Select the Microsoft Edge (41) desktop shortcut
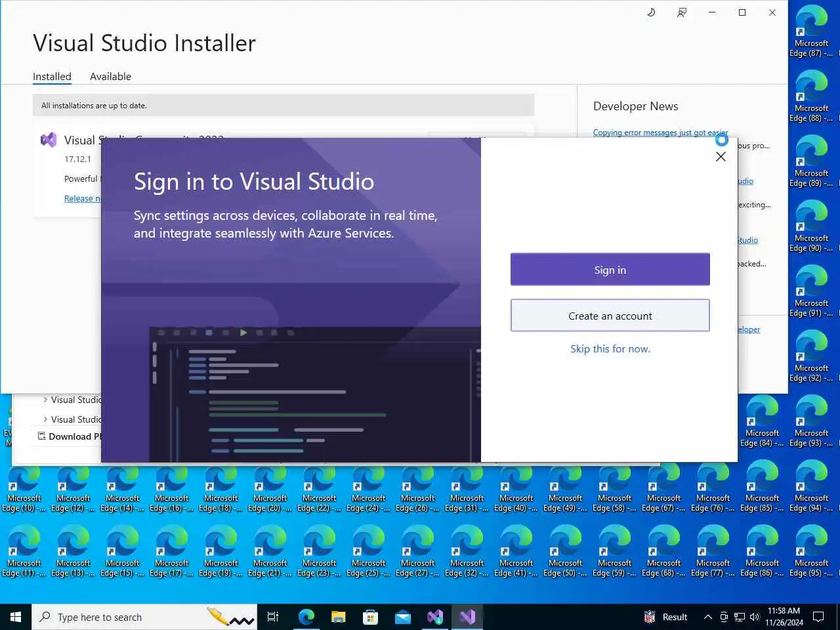This screenshot has width=840, height=630. click(x=516, y=551)
